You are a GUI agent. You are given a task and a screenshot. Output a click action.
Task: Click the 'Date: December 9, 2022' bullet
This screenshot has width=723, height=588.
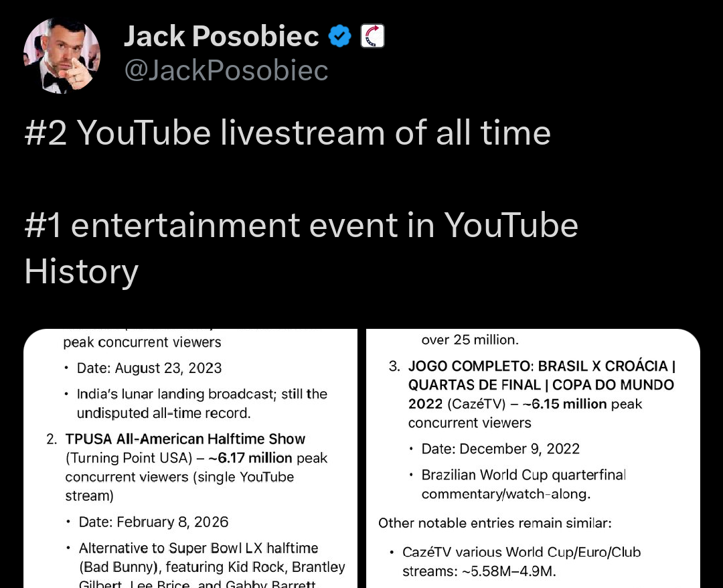[x=501, y=449]
